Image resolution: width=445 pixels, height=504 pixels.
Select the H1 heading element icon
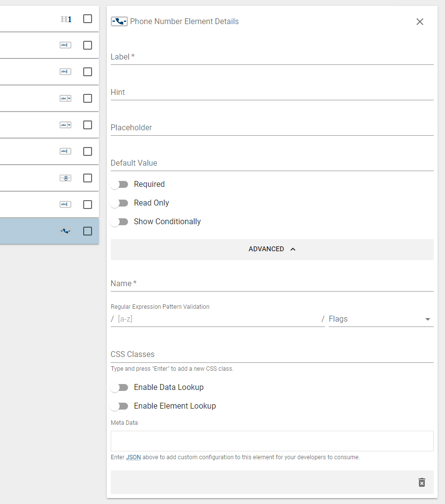[66, 19]
